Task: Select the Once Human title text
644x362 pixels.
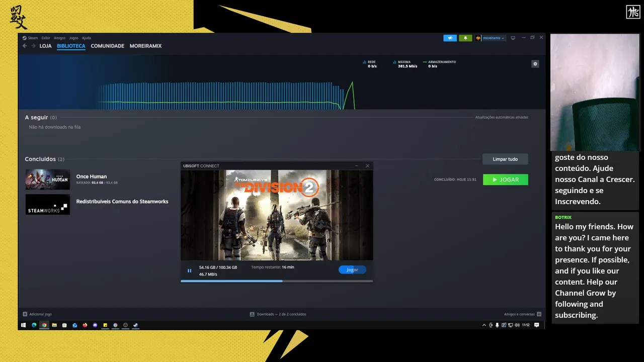Action: [92, 176]
